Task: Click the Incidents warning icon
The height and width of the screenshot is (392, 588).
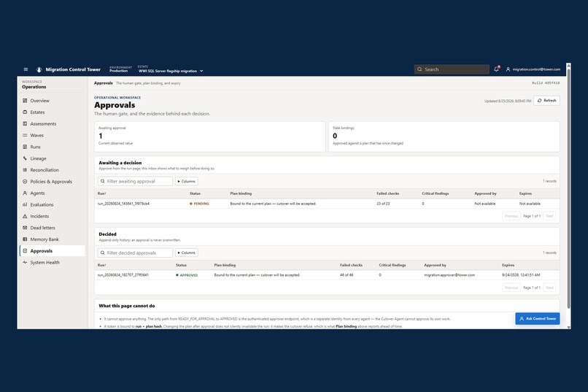Action: pyautogui.click(x=25, y=216)
